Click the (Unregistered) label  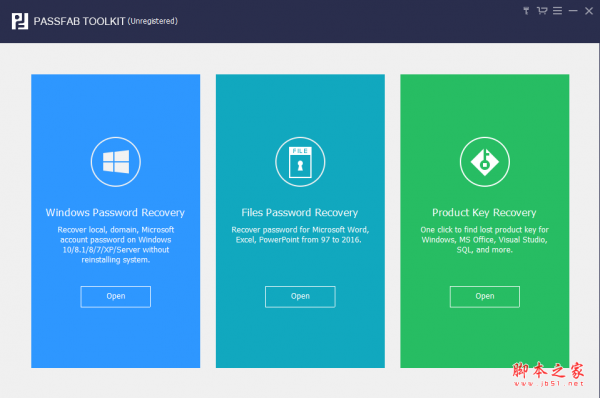coord(153,21)
